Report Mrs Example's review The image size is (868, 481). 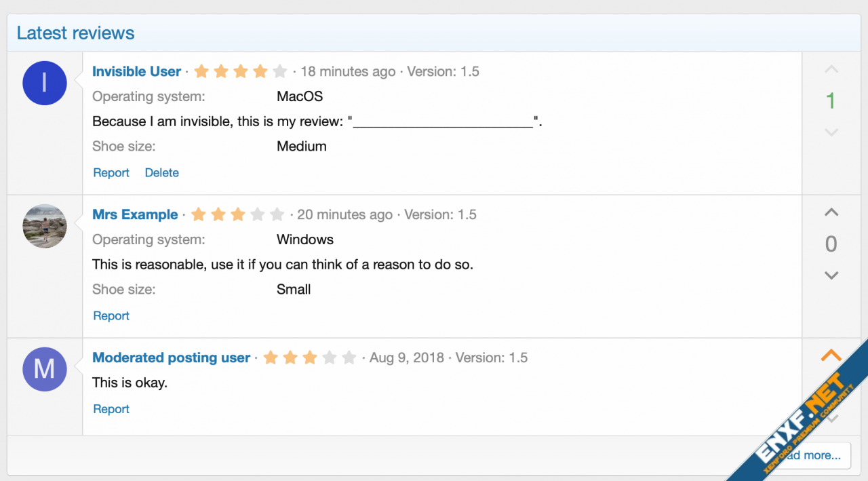(111, 316)
